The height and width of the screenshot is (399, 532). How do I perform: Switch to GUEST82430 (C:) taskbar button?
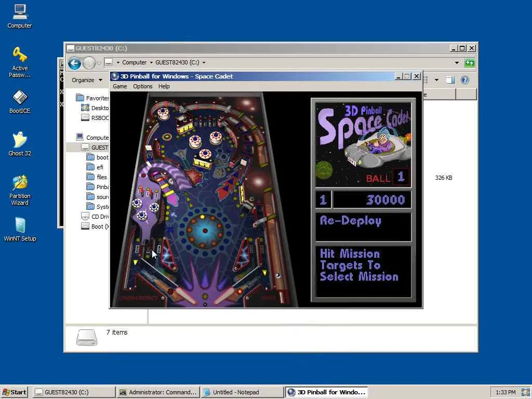pyautogui.click(x=74, y=392)
